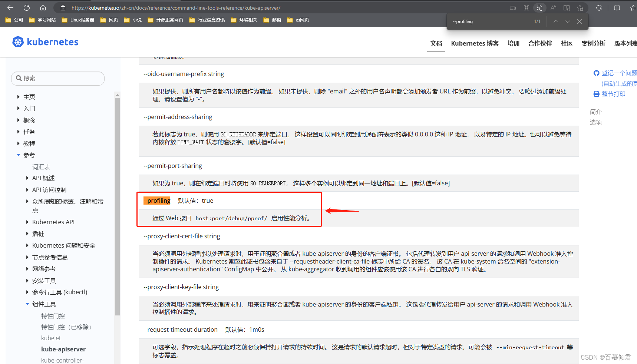Open the 公司 bookmark folder

point(14,20)
